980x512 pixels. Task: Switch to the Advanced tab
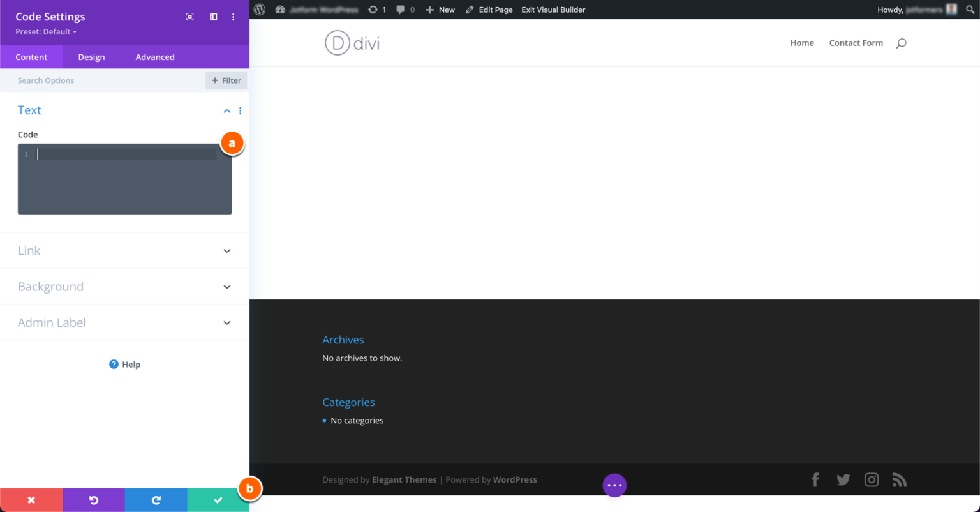(x=154, y=57)
